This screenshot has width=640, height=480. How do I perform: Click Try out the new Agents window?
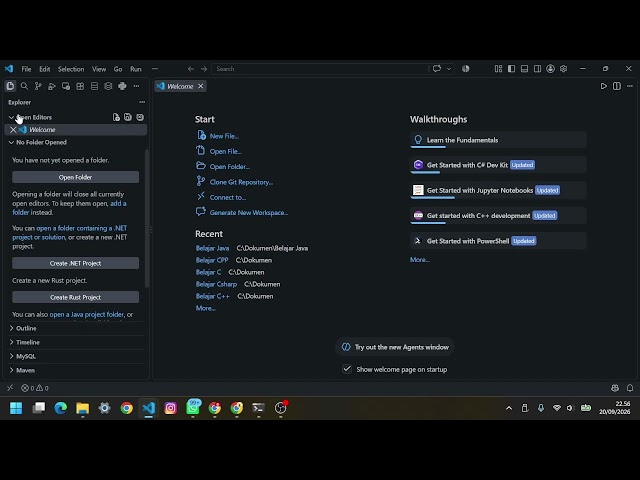(395, 347)
